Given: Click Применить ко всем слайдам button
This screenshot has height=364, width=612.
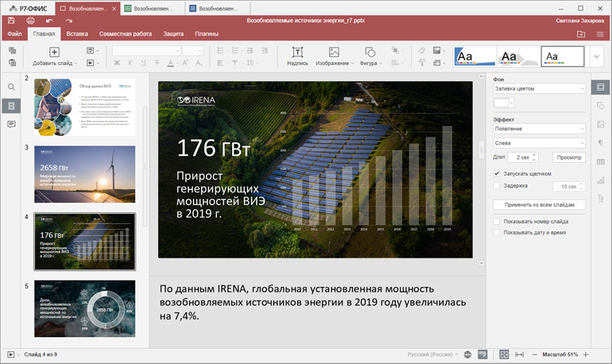Looking at the screenshot, I should click(x=539, y=204).
